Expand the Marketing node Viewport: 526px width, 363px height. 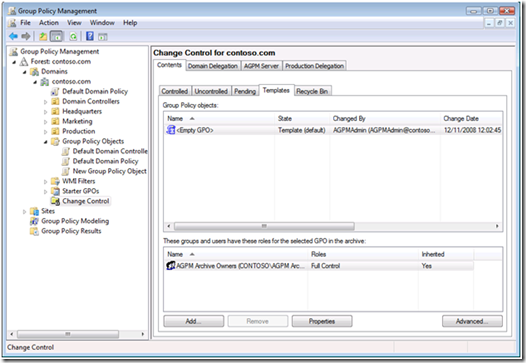(46, 121)
